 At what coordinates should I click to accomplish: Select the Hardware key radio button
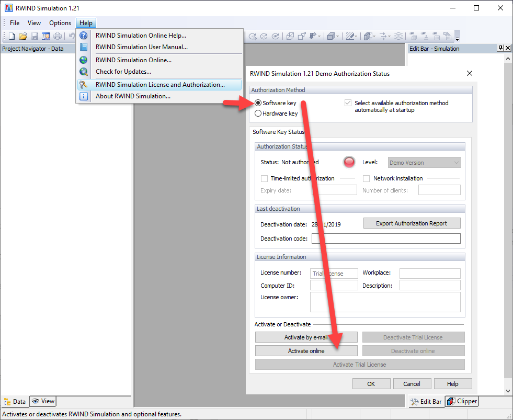(x=258, y=113)
